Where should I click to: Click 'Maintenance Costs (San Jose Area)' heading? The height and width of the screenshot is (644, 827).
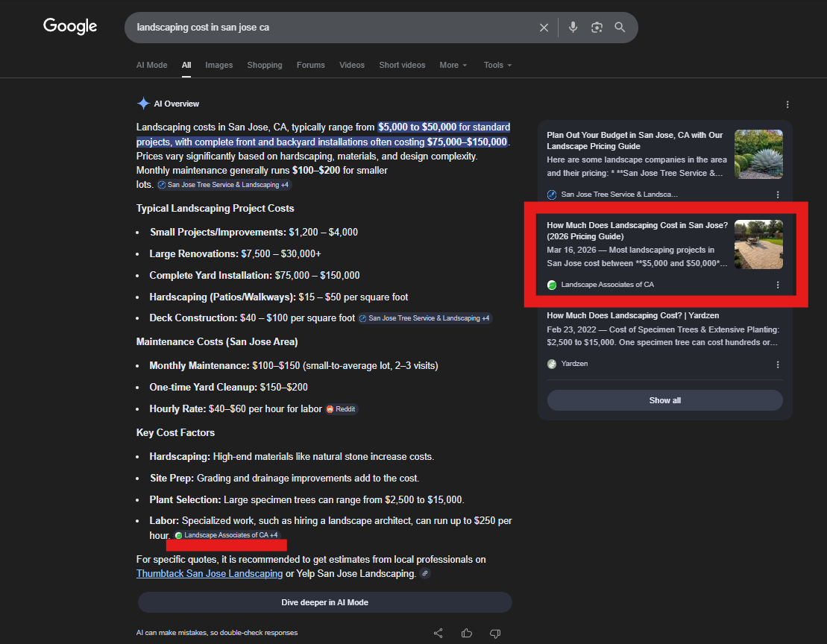[x=217, y=341]
